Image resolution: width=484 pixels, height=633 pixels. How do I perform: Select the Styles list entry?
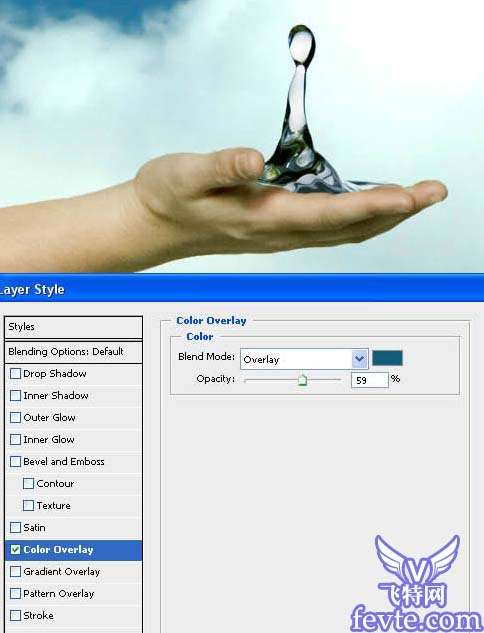(x=73, y=327)
